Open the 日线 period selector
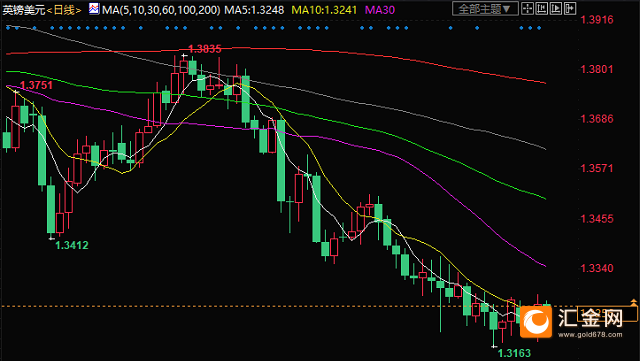Viewport: 640px width, 361px height. 64,10
